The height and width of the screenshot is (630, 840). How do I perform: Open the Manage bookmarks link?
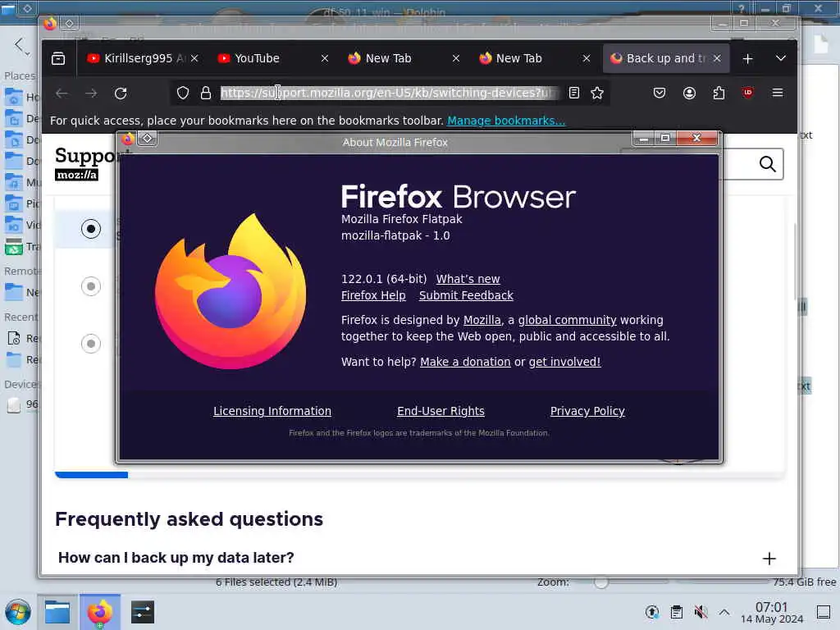tap(505, 121)
